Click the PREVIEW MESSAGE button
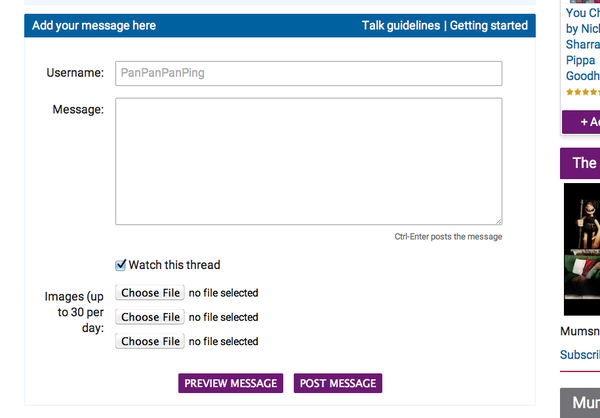Screen dimensions: 600x418 230,383
